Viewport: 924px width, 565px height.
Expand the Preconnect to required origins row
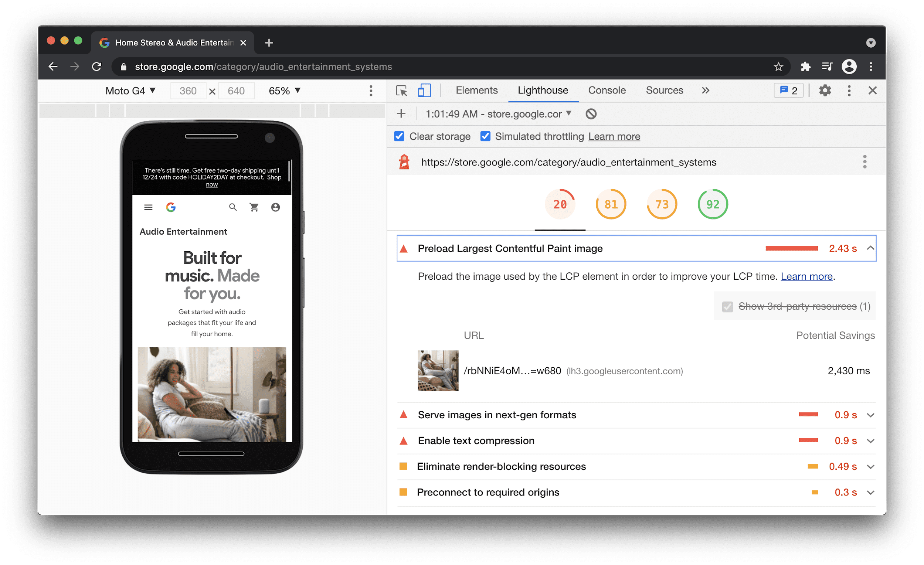pyautogui.click(x=872, y=491)
